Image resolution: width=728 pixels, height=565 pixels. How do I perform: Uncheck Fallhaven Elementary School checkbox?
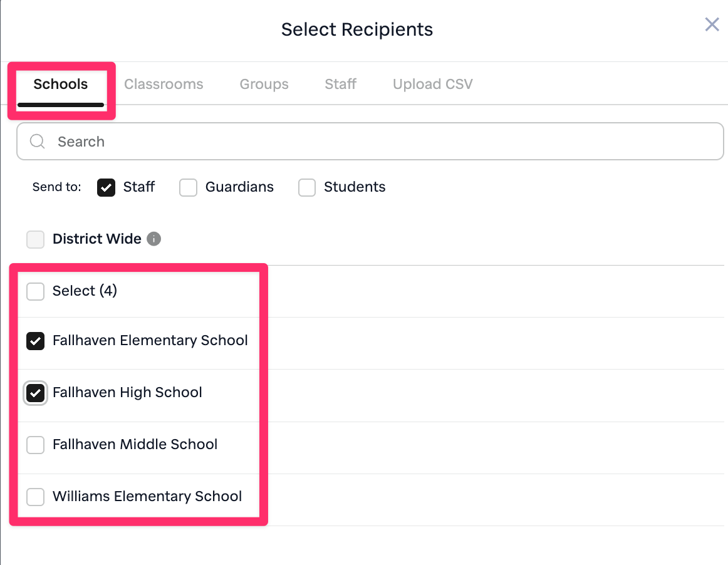click(x=36, y=341)
